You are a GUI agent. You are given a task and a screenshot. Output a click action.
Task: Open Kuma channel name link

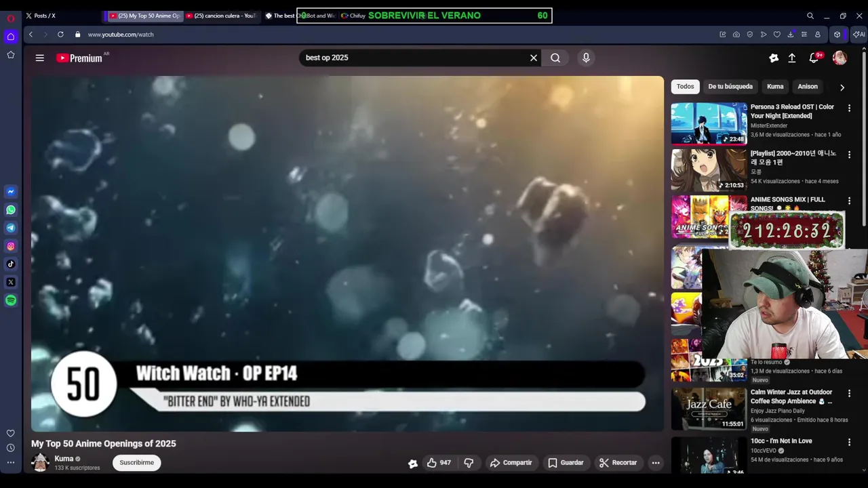64,459
